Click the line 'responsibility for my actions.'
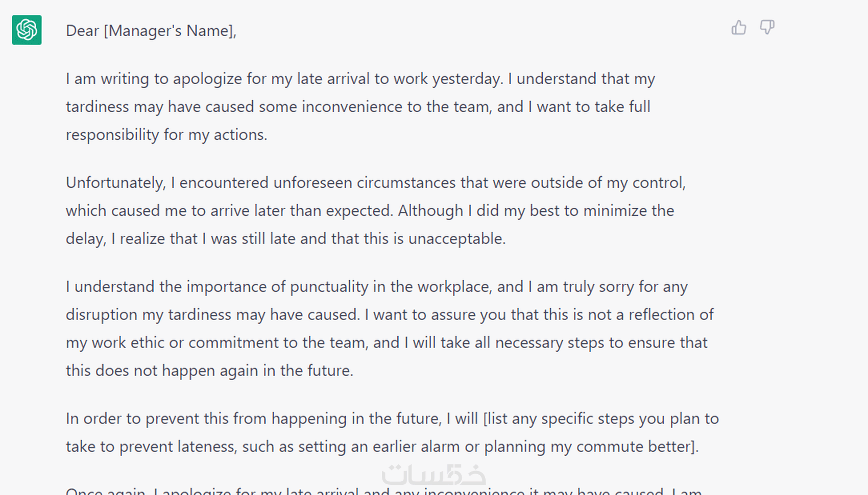 coord(166,135)
